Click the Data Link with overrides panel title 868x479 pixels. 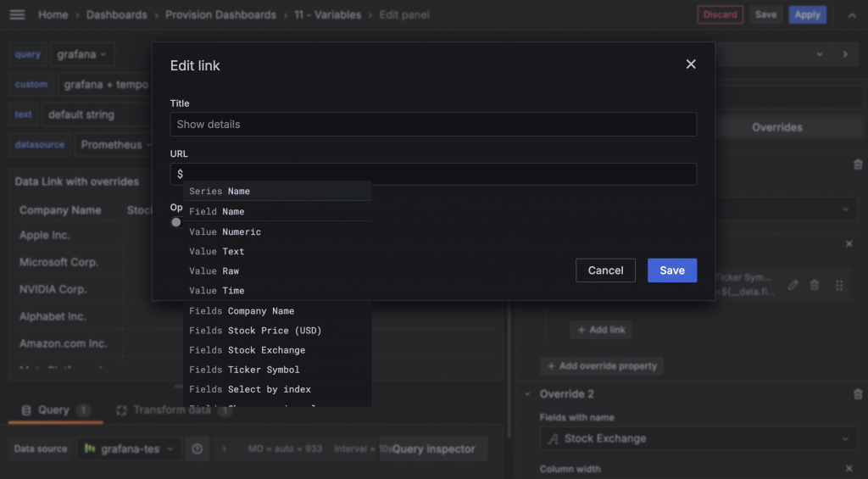(77, 181)
